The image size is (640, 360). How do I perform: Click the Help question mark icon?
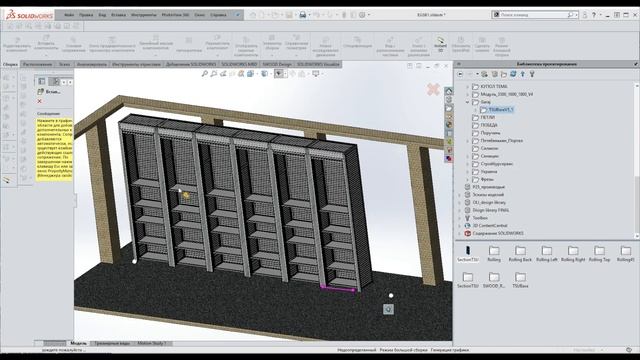[594, 15]
